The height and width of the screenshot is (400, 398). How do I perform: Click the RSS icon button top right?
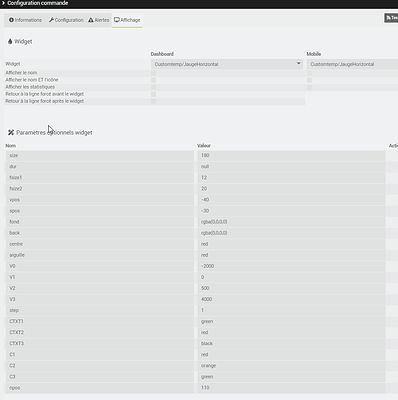tap(391, 18)
